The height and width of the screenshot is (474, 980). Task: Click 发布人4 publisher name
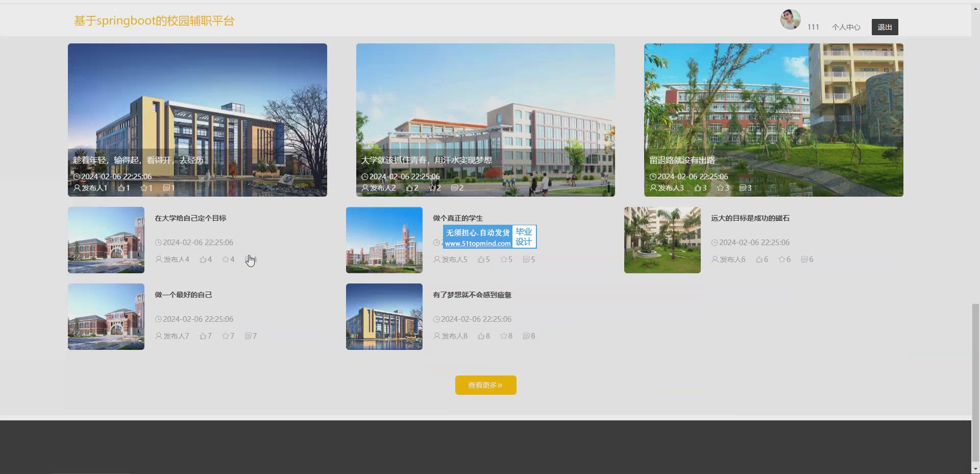[x=176, y=259]
